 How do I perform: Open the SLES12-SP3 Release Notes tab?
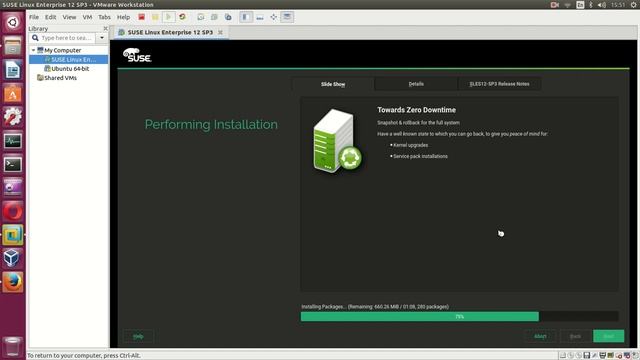click(499, 84)
